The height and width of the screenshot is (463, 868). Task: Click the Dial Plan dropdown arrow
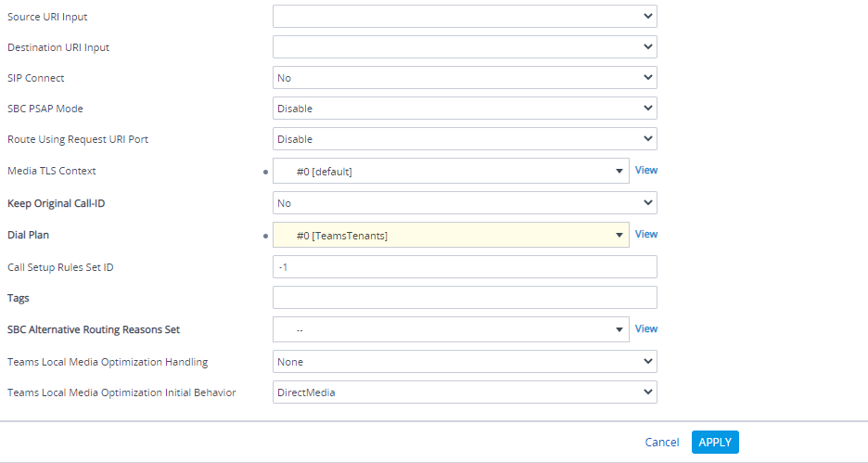(x=619, y=236)
